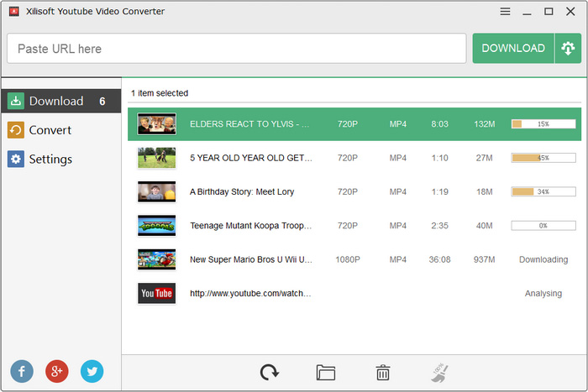Click "Teenage Mutant Koopa Troop..." title
Screen dimensions: 588x392
(250, 226)
